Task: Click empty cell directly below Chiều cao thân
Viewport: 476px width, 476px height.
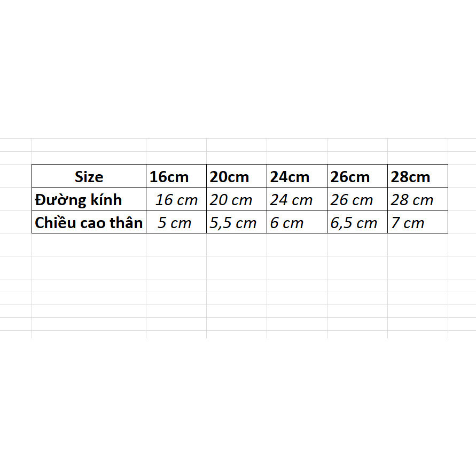Action: [x=89, y=245]
